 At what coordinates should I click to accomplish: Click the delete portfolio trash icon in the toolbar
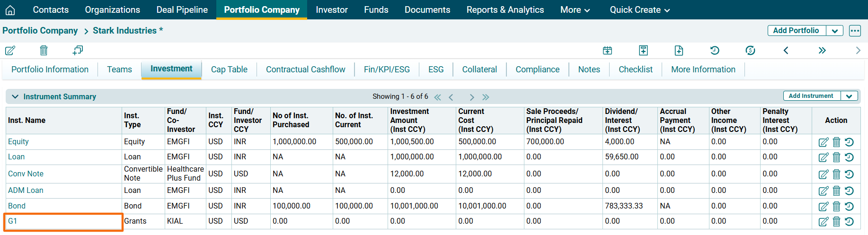(44, 50)
